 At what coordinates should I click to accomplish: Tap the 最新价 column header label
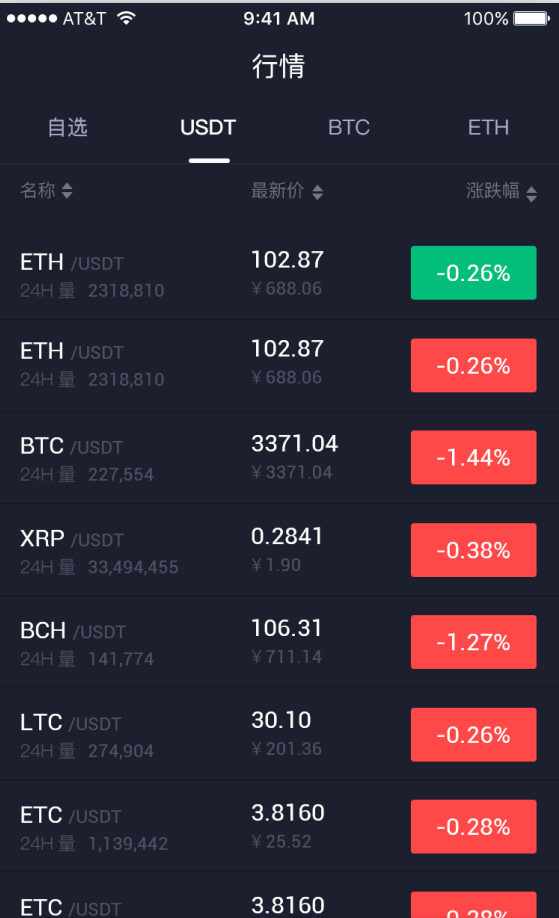(x=277, y=190)
